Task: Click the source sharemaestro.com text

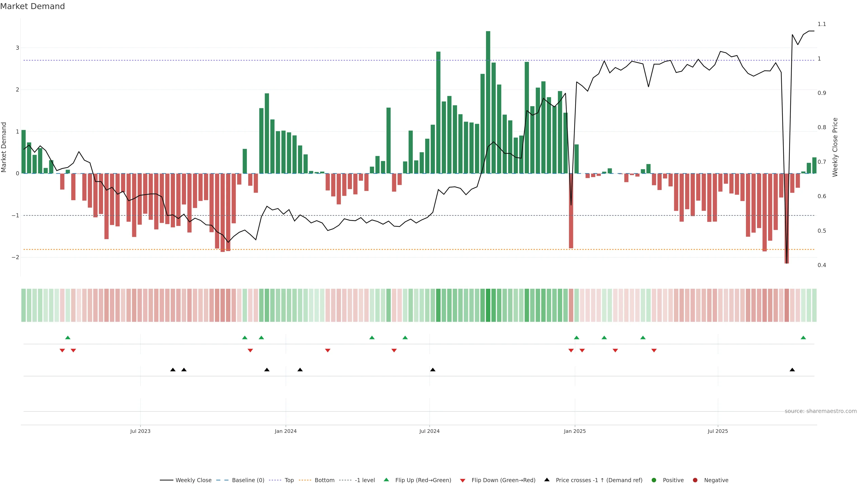Action: 821,411
